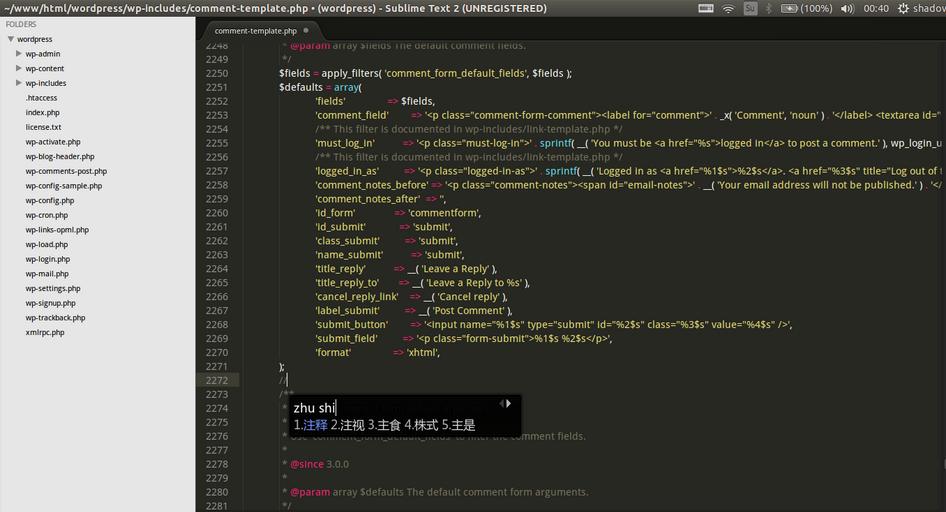Open wp-login.php file
The image size is (946, 512).
[x=48, y=259]
